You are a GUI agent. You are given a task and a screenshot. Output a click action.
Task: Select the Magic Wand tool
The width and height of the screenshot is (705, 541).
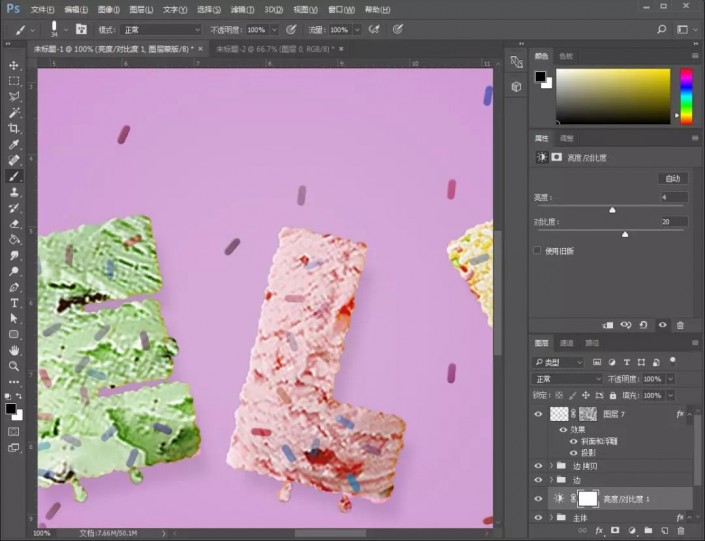pos(14,112)
